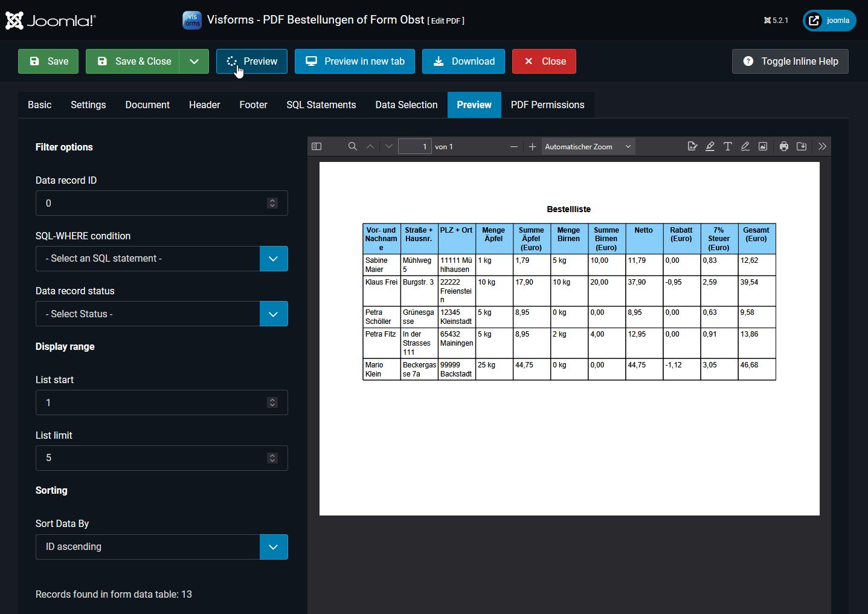Zoom in with the plus icon
Image resolution: width=868 pixels, height=614 pixels.
click(x=532, y=146)
